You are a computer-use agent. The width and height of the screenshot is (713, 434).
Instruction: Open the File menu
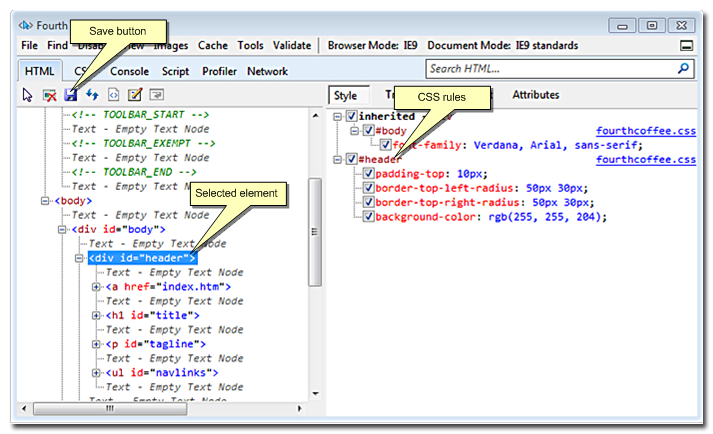[x=30, y=45]
